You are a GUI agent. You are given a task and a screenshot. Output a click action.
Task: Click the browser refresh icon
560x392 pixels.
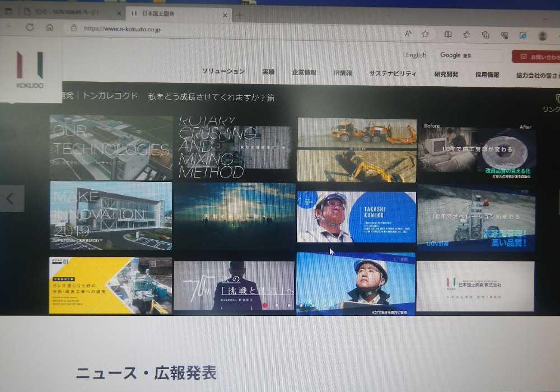tap(30, 27)
